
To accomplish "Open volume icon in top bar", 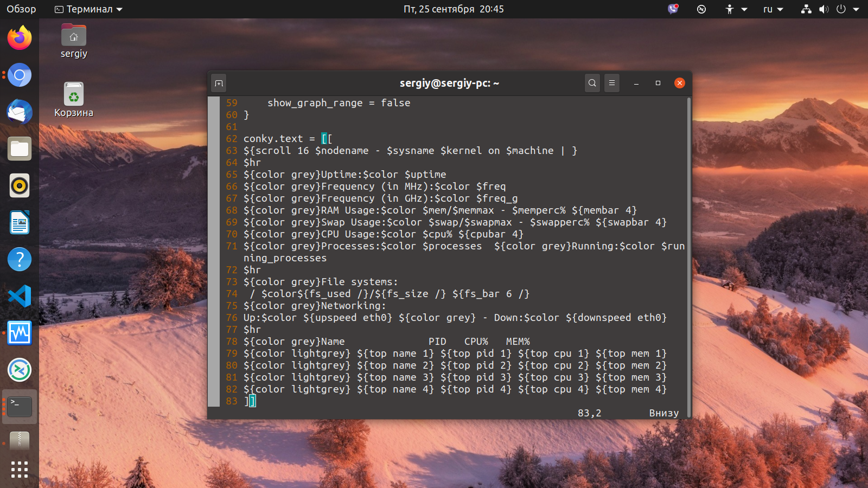I will point(824,9).
